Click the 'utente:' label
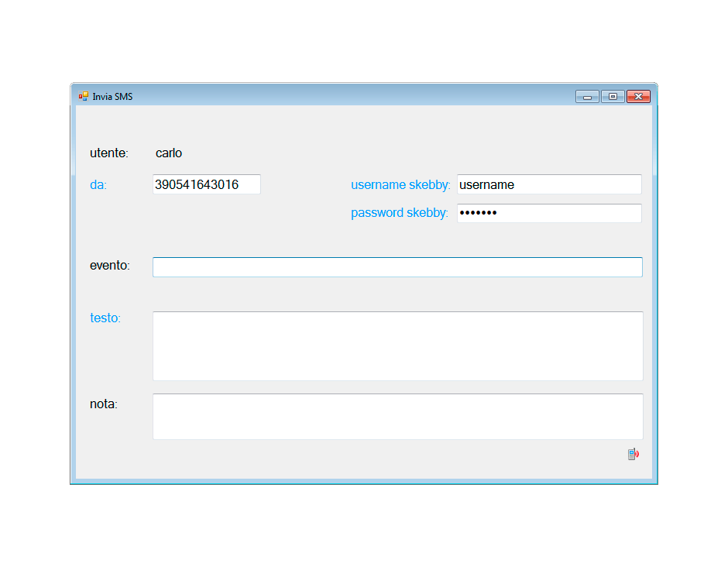 109,153
